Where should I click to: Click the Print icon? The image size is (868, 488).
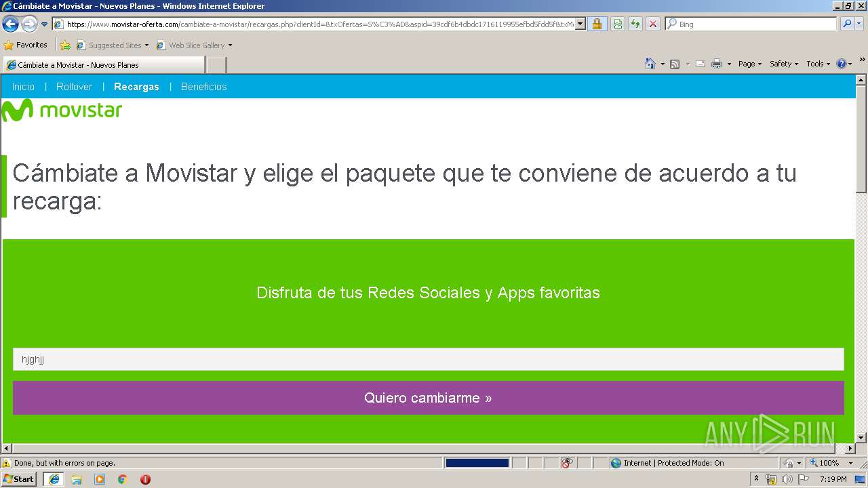pos(717,64)
